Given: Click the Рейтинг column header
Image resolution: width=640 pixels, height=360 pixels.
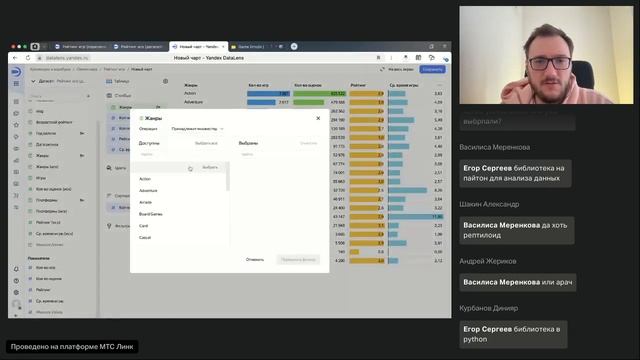Looking at the screenshot, I should [358, 85].
